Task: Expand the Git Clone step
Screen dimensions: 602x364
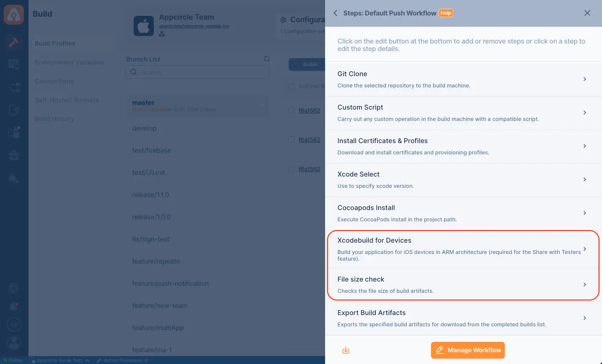Action: click(x=463, y=79)
